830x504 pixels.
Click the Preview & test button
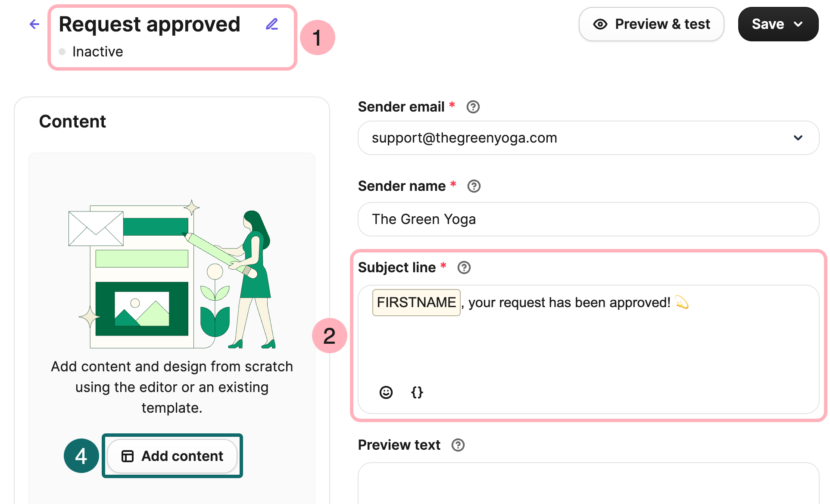(x=652, y=24)
